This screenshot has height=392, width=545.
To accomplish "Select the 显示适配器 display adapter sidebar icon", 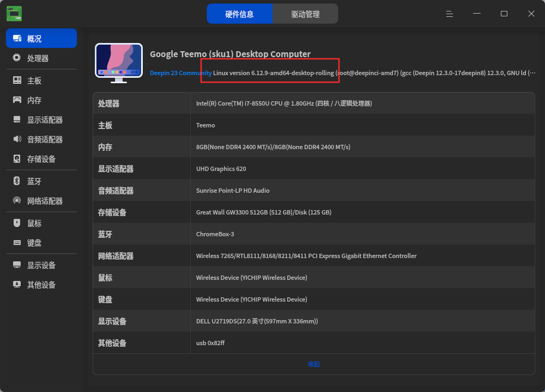I will [17, 119].
